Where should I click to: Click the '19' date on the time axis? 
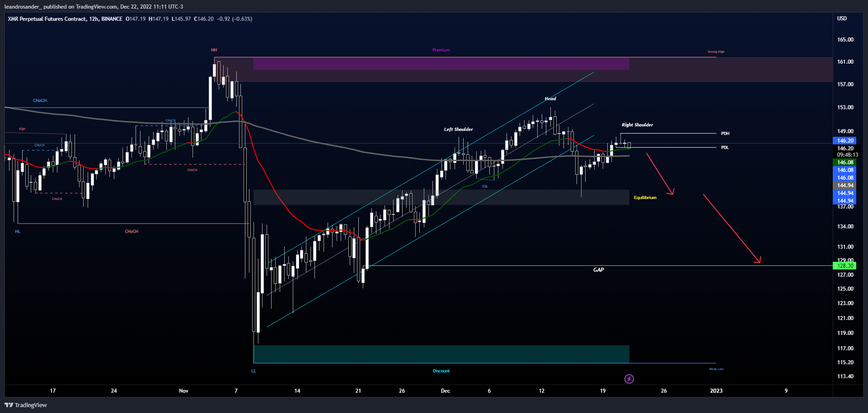click(603, 391)
